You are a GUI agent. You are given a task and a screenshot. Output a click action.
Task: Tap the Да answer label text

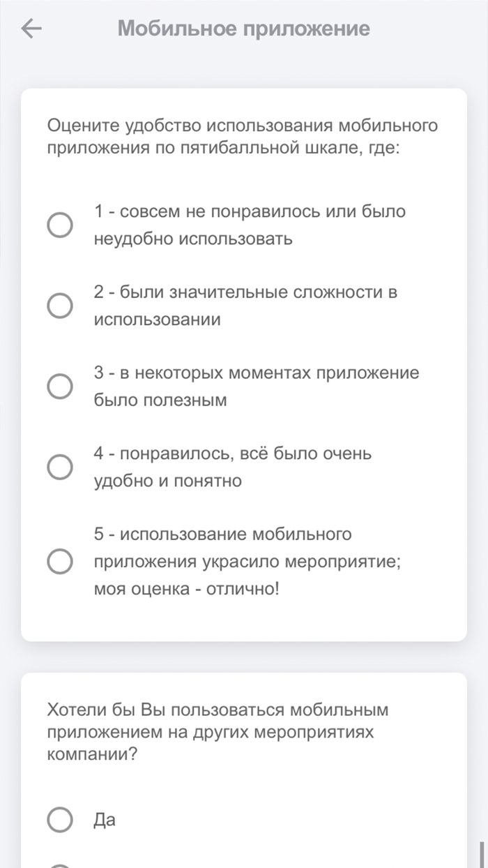[105, 820]
